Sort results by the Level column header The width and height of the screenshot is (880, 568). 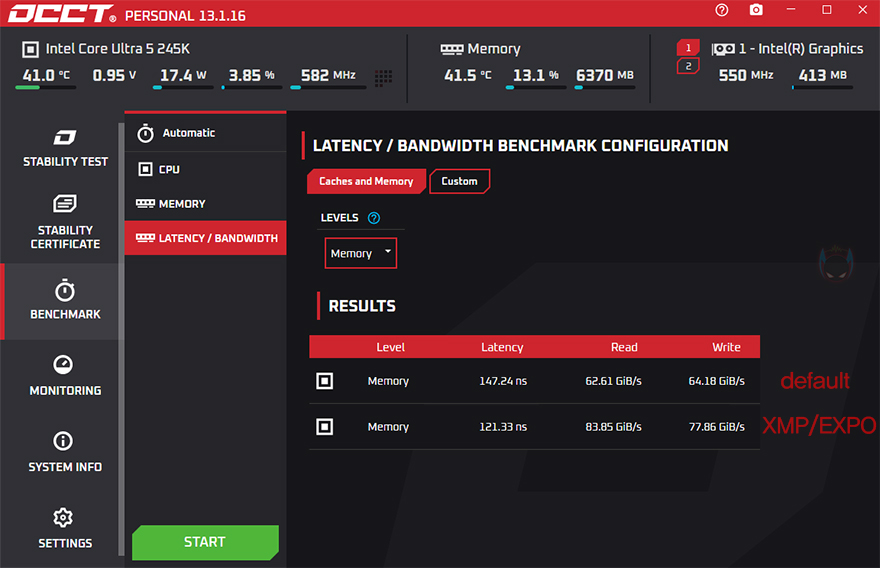(391, 347)
